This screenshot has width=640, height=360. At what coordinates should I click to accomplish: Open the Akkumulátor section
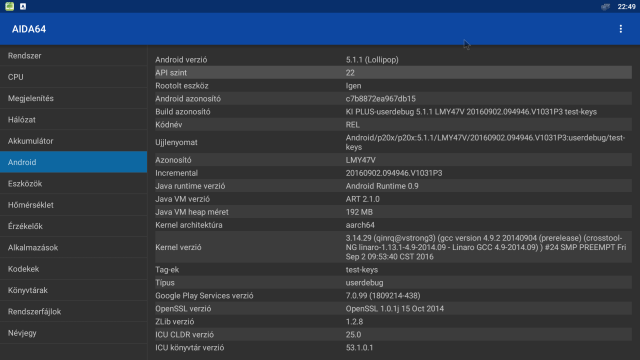point(73,141)
